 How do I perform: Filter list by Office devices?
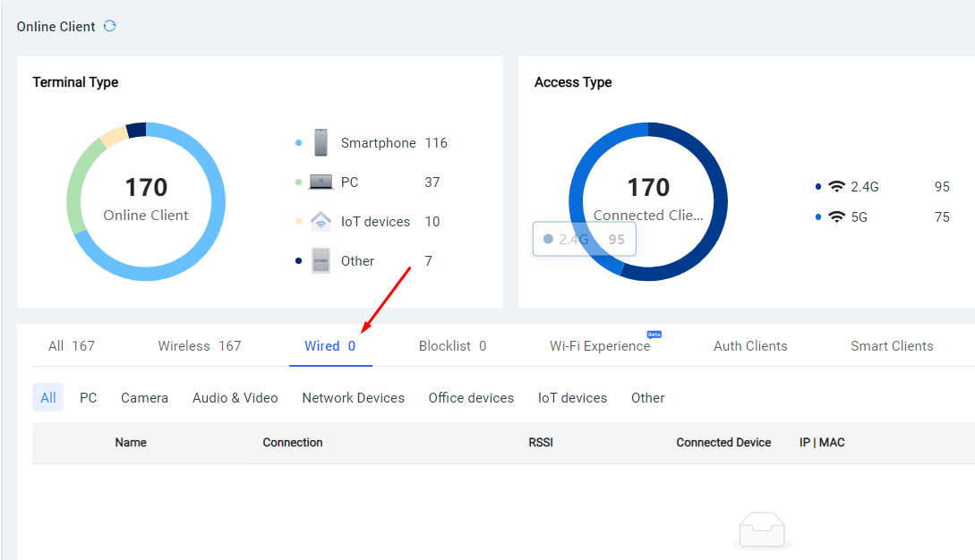point(471,398)
